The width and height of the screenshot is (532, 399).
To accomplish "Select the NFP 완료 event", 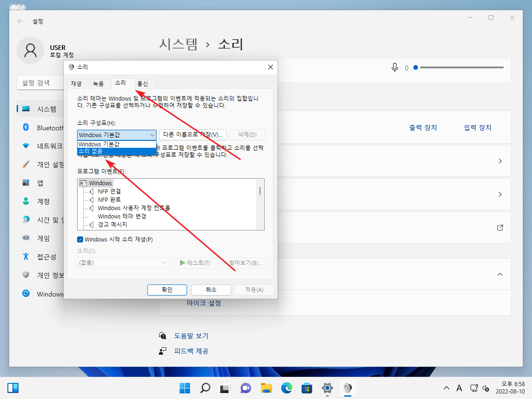I will (x=109, y=199).
